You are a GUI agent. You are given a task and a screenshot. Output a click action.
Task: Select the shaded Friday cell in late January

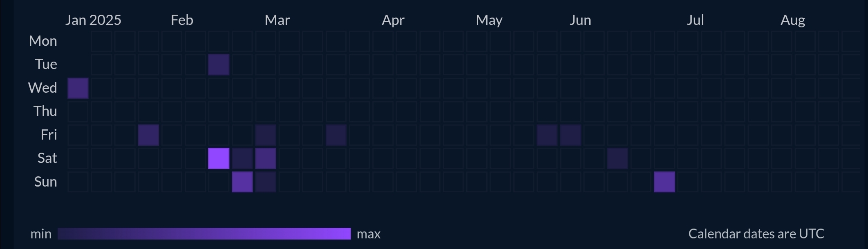pyautogui.click(x=148, y=135)
